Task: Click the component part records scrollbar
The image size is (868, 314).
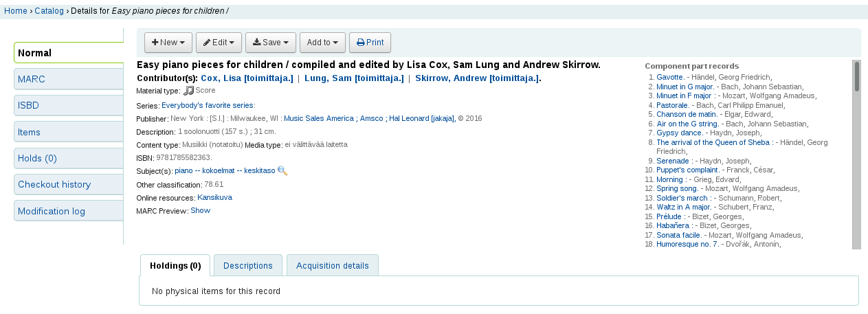Action: tap(856, 155)
